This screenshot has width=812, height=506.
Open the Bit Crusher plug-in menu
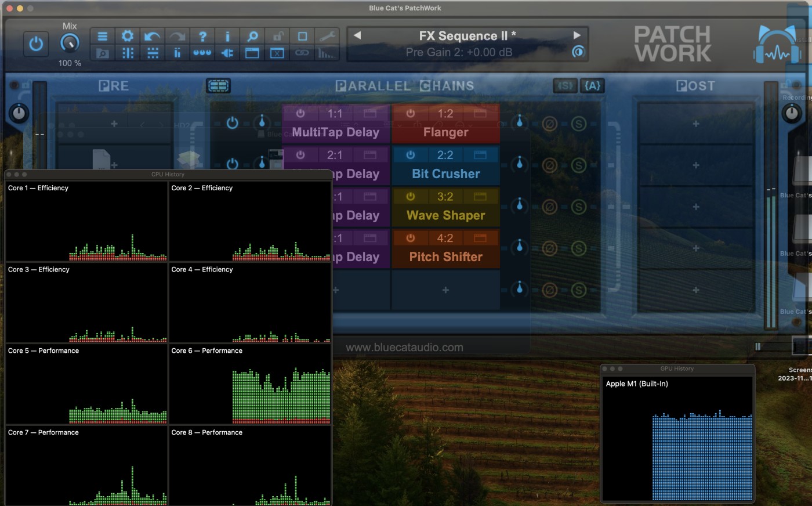445,174
